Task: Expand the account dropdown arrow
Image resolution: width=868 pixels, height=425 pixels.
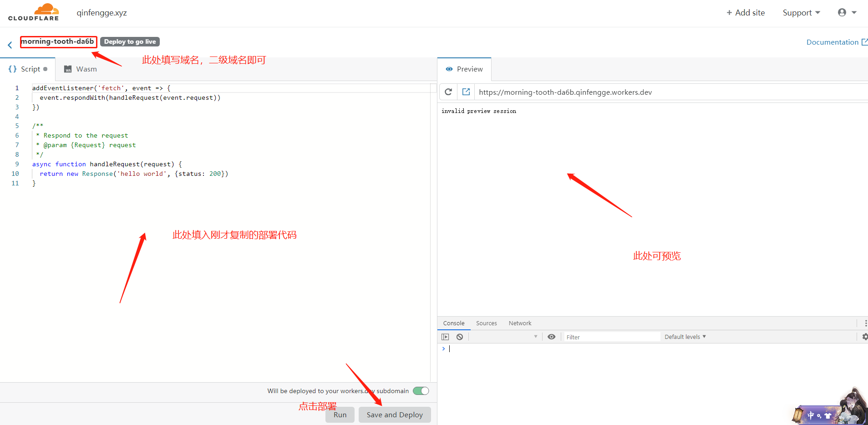Action: tap(854, 13)
